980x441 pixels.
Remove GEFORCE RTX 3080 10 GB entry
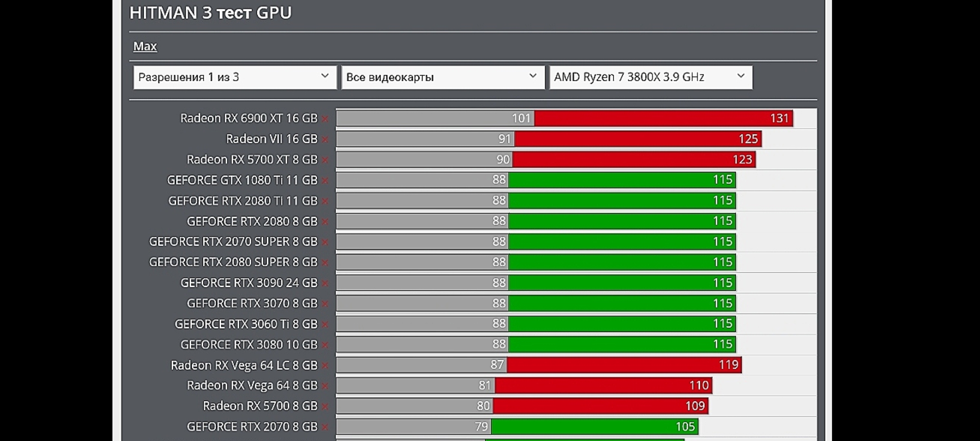(325, 345)
